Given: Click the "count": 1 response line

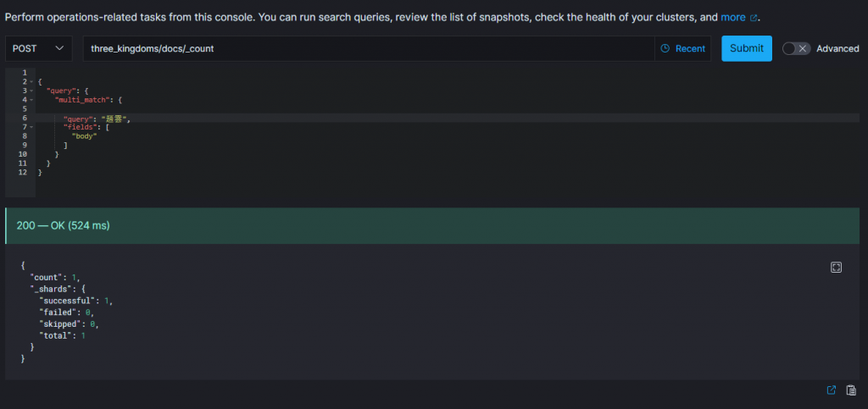Looking at the screenshot, I should 55,277.
